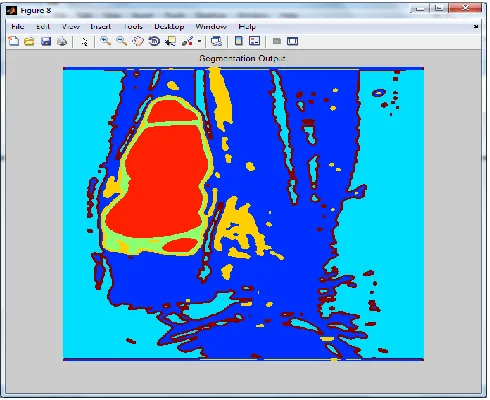Insert a colorbar using the toolbar icon

tap(239, 41)
